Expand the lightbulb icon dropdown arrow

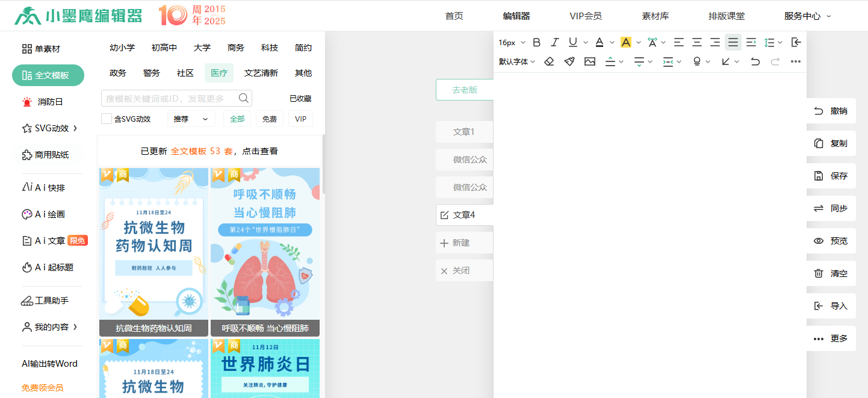coord(708,62)
